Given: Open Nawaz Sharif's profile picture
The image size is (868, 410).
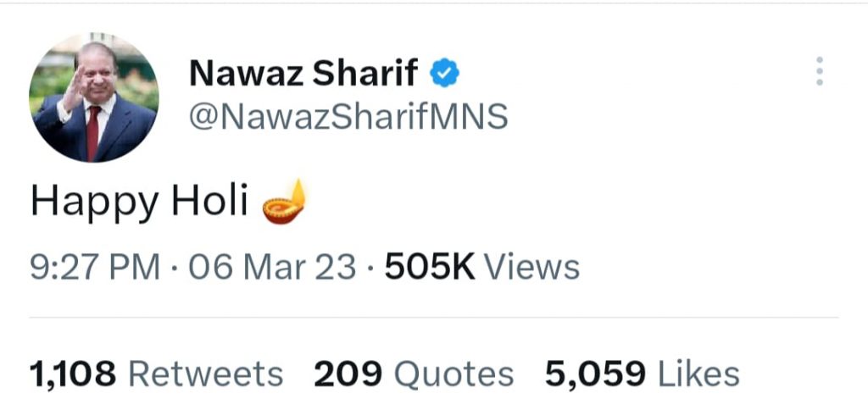Looking at the screenshot, I should tap(94, 97).
